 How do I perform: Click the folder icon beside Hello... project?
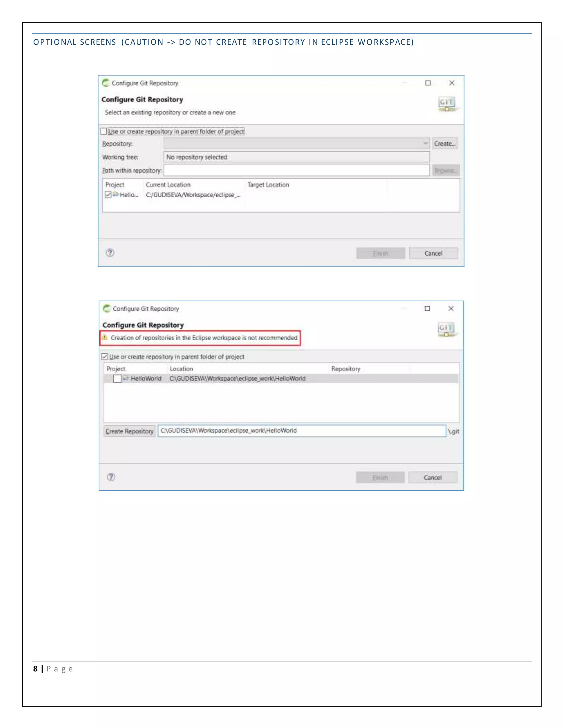(x=116, y=194)
